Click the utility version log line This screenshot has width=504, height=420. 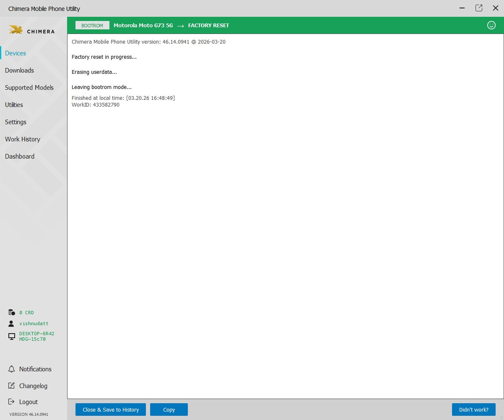[149, 42]
